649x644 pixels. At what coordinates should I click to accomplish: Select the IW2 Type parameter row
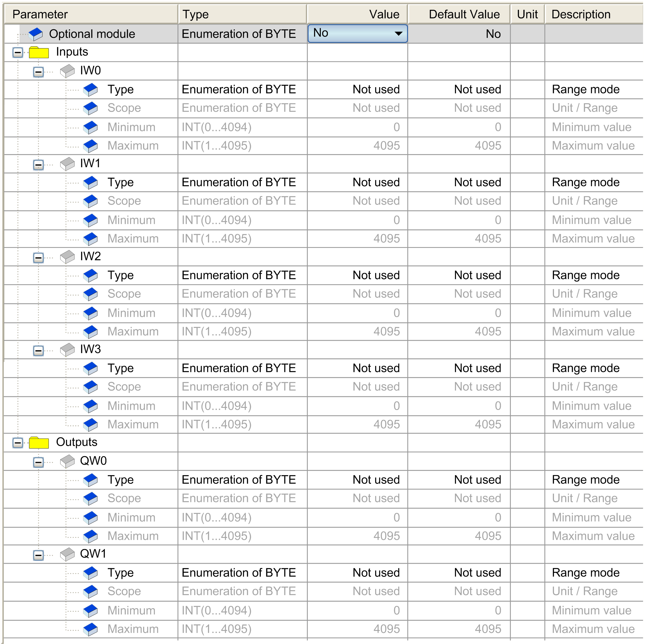tap(120, 276)
